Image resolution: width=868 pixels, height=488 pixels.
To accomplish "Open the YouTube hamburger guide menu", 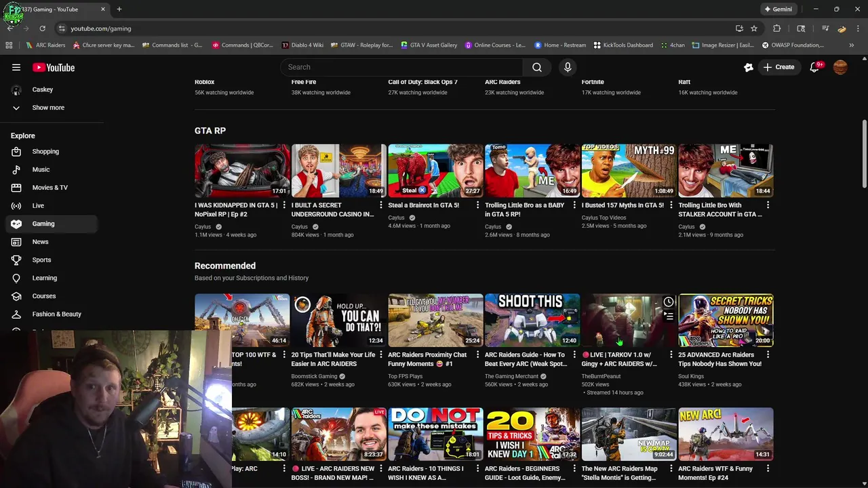I will coord(16,67).
